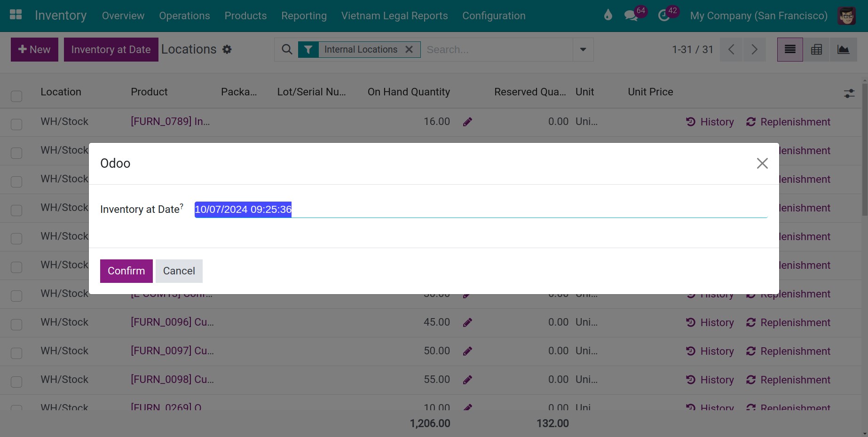
Task: Edit quantity pencil for FURN_0098 row
Action: tap(467, 380)
